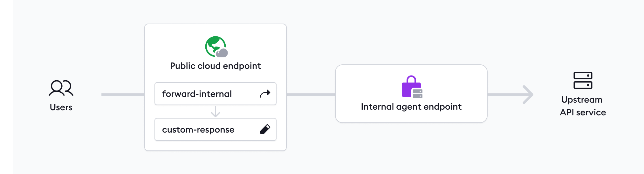This screenshot has width=644, height=174.
Task: Select the "Internal agent endpoint" label
Action: tap(411, 107)
